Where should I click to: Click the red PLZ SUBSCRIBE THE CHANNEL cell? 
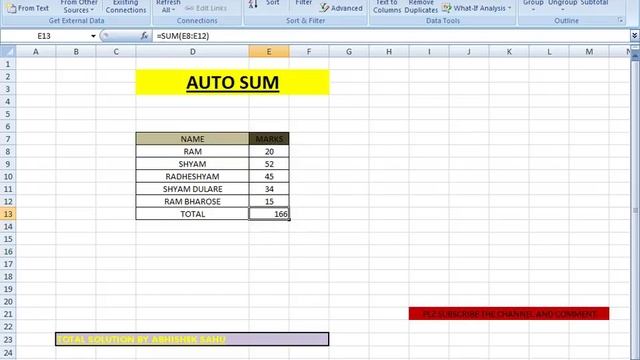pos(509,314)
